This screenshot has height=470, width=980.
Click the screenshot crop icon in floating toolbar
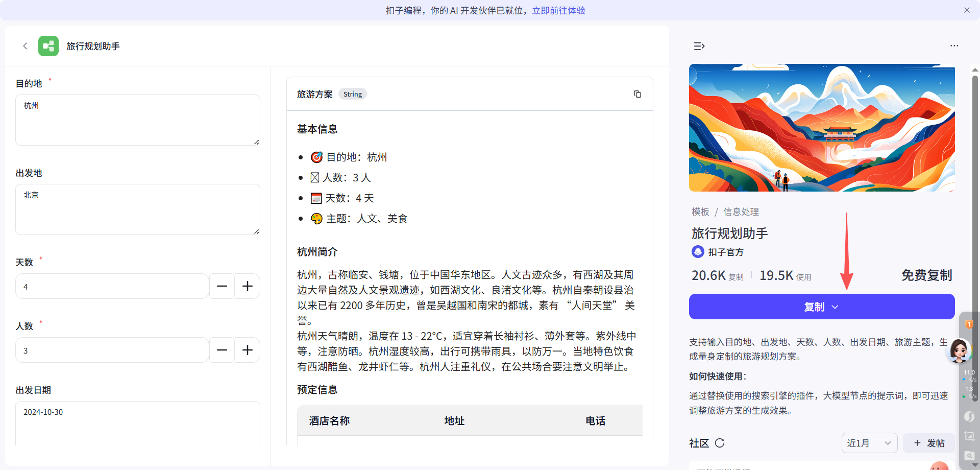tap(969, 436)
